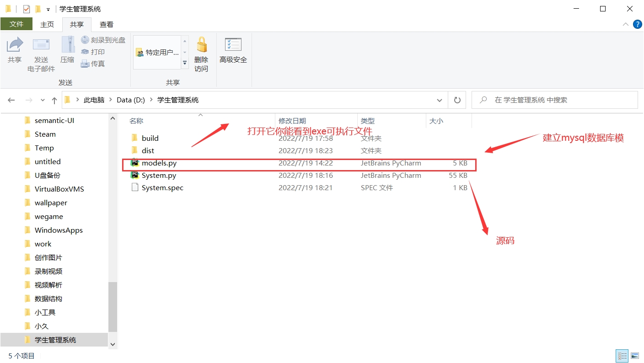Screen dimensions: 644x363
Task: Select semantic-UI folder in navigation pane
Action: point(54,121)
